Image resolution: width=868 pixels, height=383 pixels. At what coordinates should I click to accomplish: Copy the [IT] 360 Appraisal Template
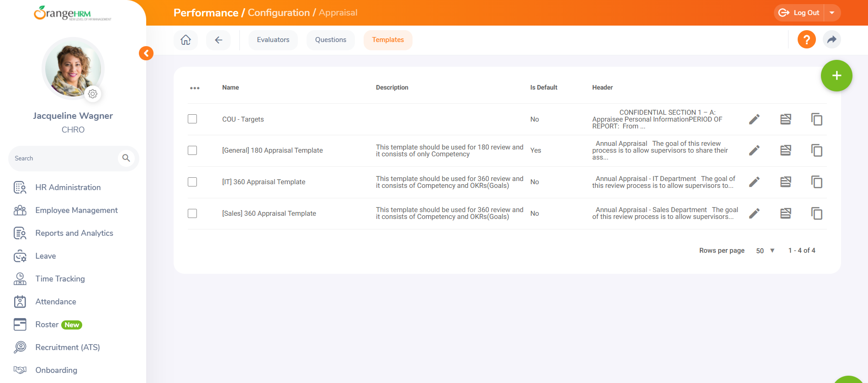click(x=816, y=182)
